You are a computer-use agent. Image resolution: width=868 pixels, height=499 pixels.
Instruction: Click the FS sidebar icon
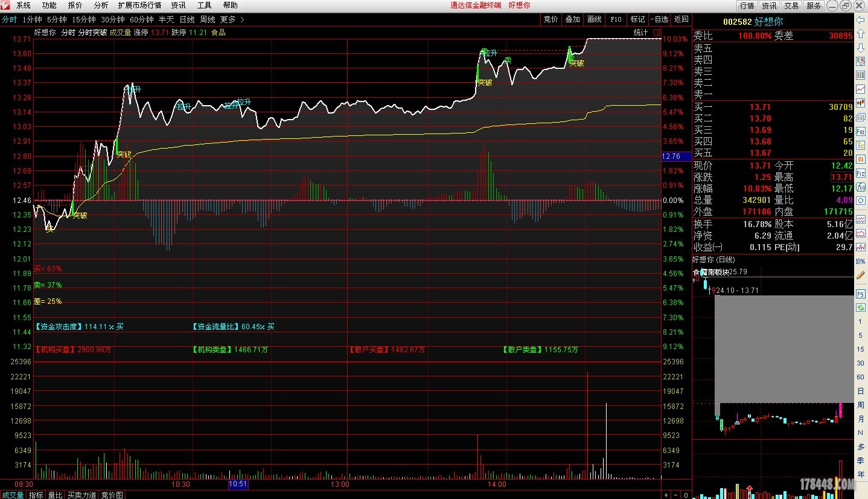[861, 294]
